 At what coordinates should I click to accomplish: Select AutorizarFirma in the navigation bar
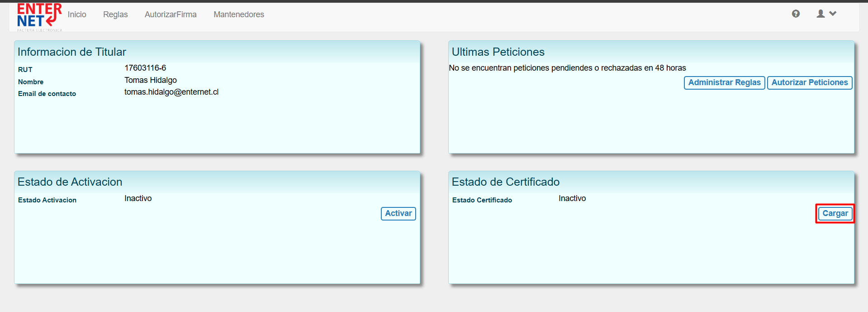(x=171, y=14)
